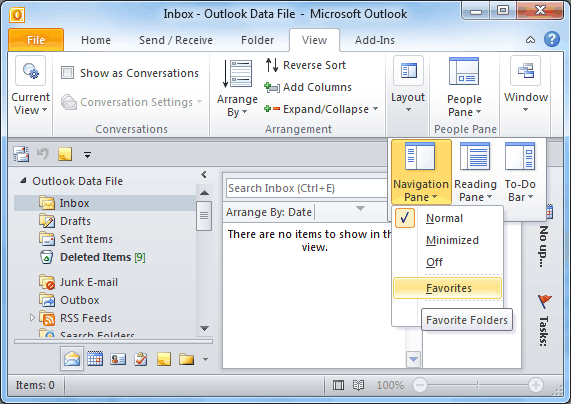Open the Reading Pane options
Screen dimensions: 571x404
tap(475, 172)
